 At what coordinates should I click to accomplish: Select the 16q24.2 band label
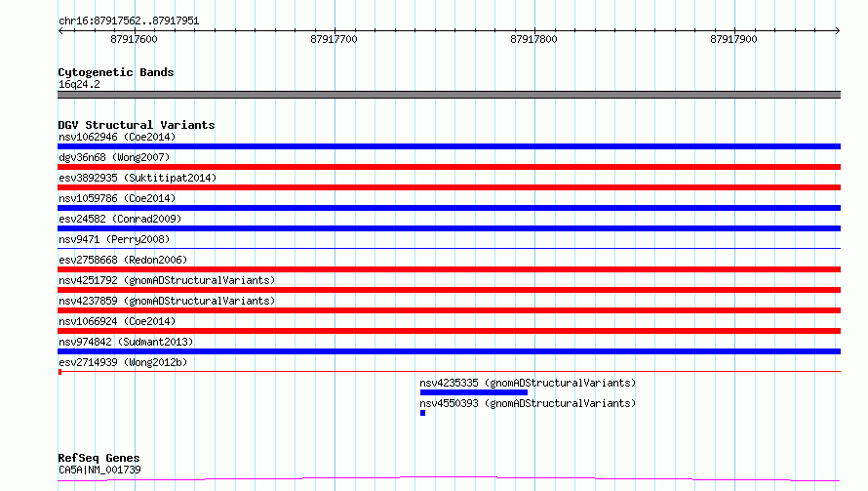[x=79, y=84]
